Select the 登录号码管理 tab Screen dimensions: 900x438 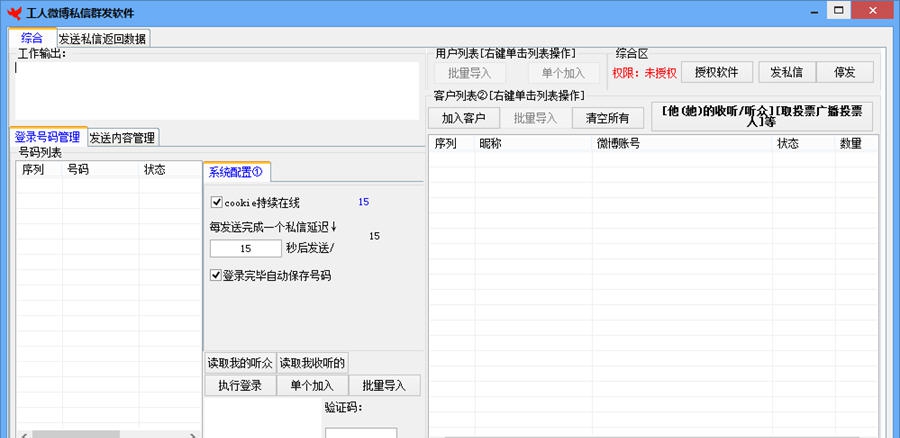point(47,137)
